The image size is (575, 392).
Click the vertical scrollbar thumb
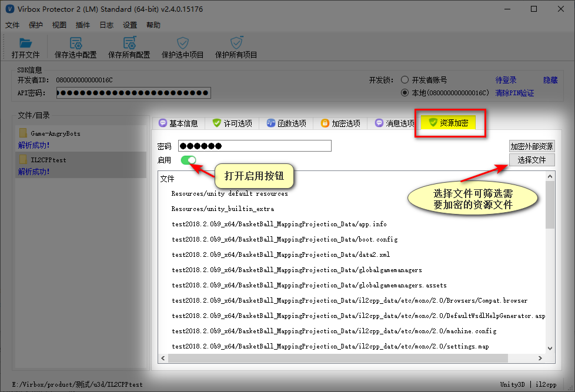550,205
